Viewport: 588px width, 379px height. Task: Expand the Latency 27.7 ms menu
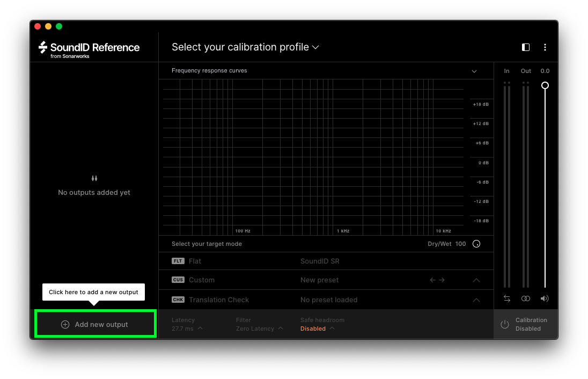point(187,329)
